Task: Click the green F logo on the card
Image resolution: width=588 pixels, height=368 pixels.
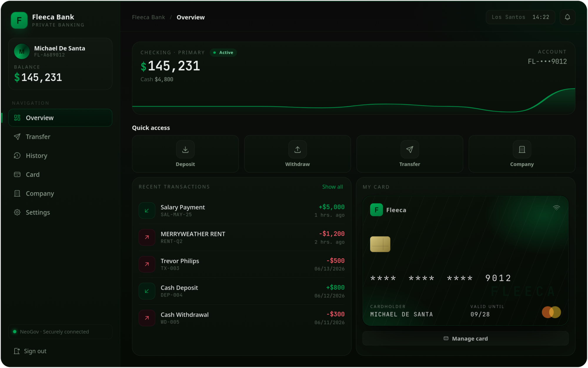Action: 376,210
